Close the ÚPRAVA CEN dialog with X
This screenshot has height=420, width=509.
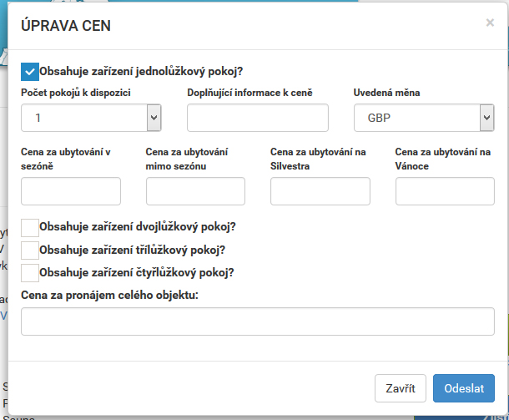[x=490, y=23]
